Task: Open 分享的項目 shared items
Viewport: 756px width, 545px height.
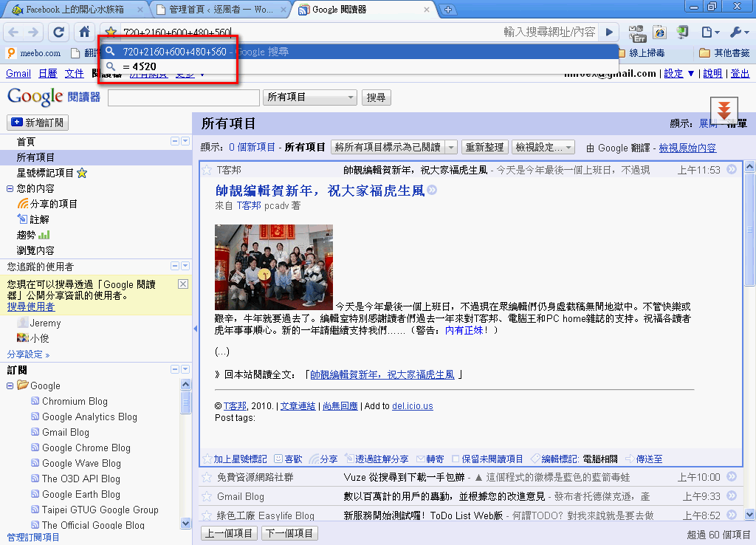Action: [x=48, y=204]
